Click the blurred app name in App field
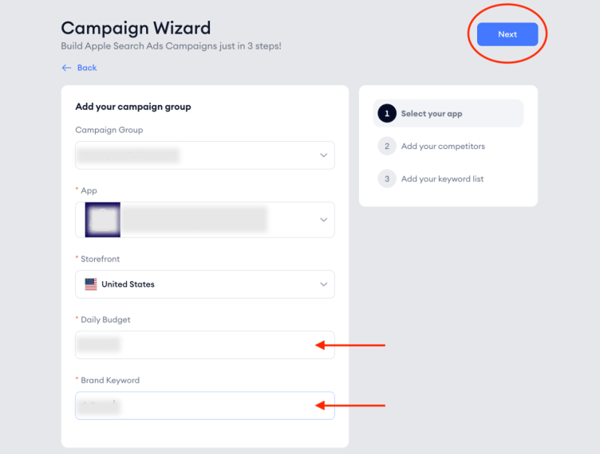600x454 pixels. tap(194, 219)
